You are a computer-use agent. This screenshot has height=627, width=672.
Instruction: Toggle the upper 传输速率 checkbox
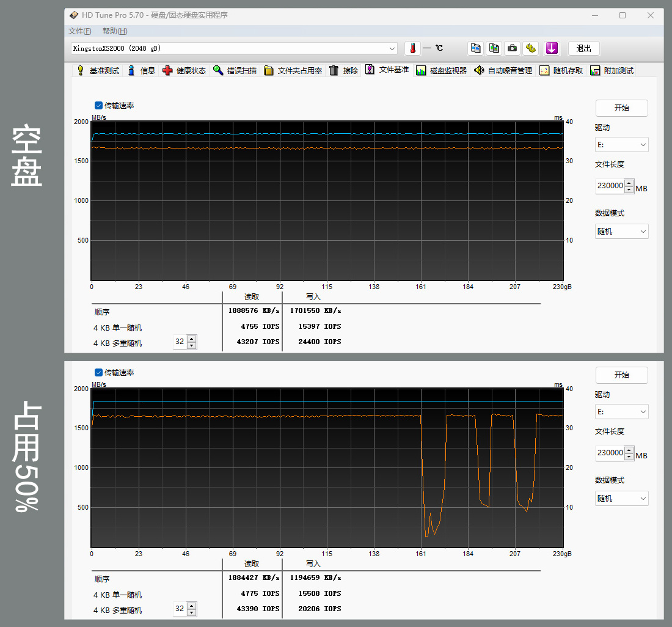coord(98,106)
